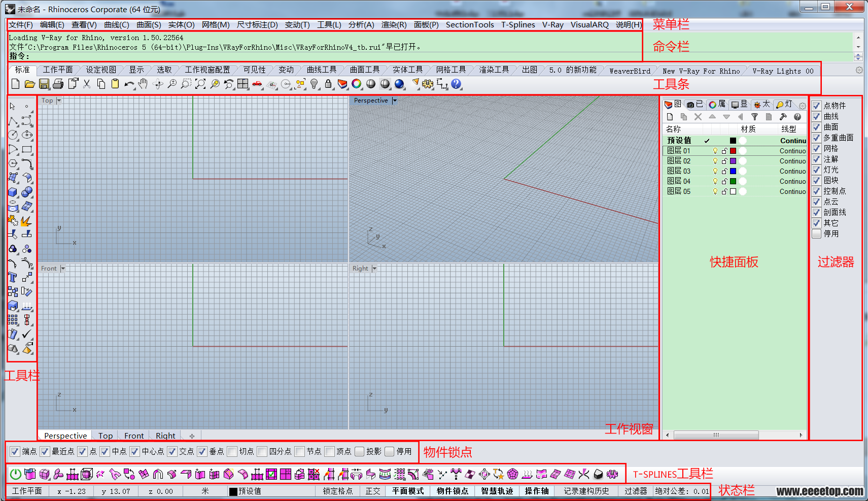Select the Pan hand tool
The width and height of the screenshot is (868, 501).
click(x=144, y=84)
